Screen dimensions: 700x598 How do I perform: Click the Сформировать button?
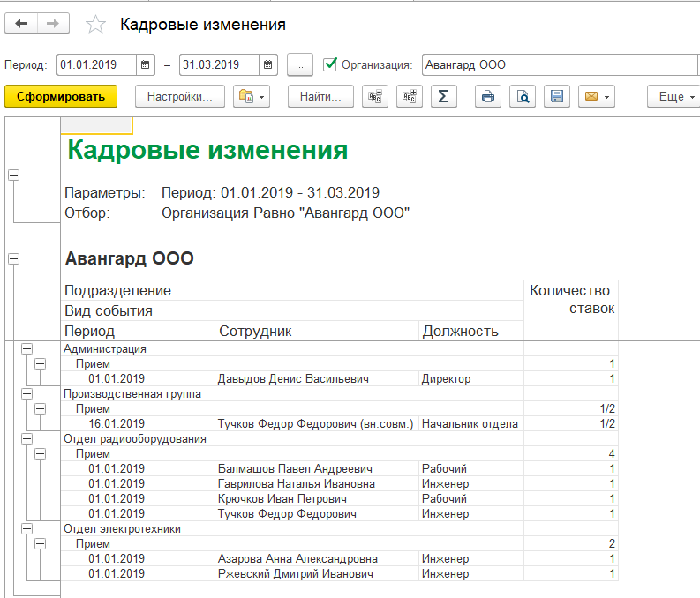tap(61, 97)
